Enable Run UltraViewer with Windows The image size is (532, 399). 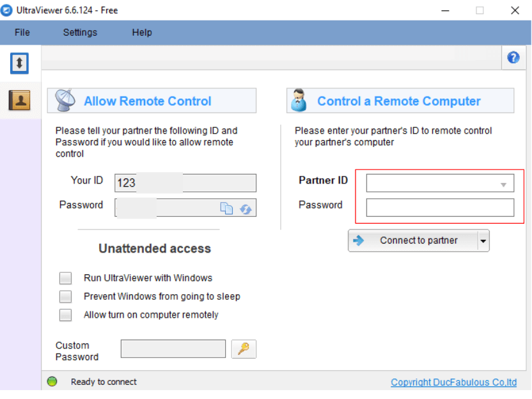click(x=65, y=278)
